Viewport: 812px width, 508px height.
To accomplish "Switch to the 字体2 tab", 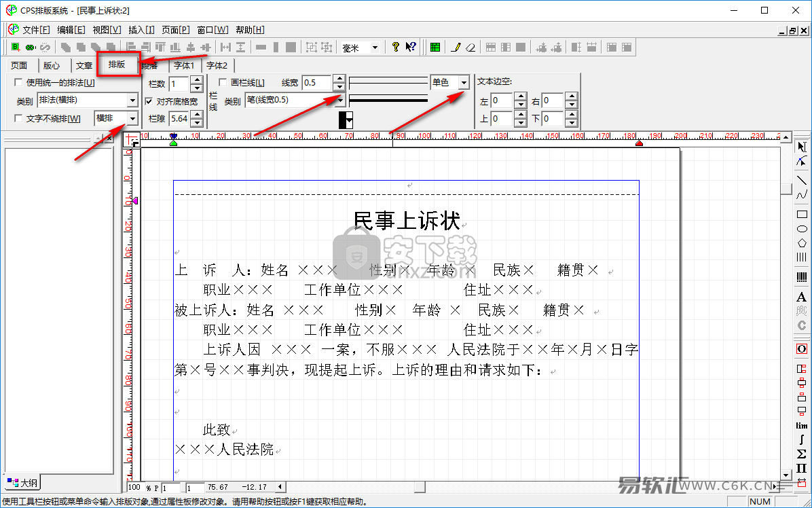I will coord(217,66).
